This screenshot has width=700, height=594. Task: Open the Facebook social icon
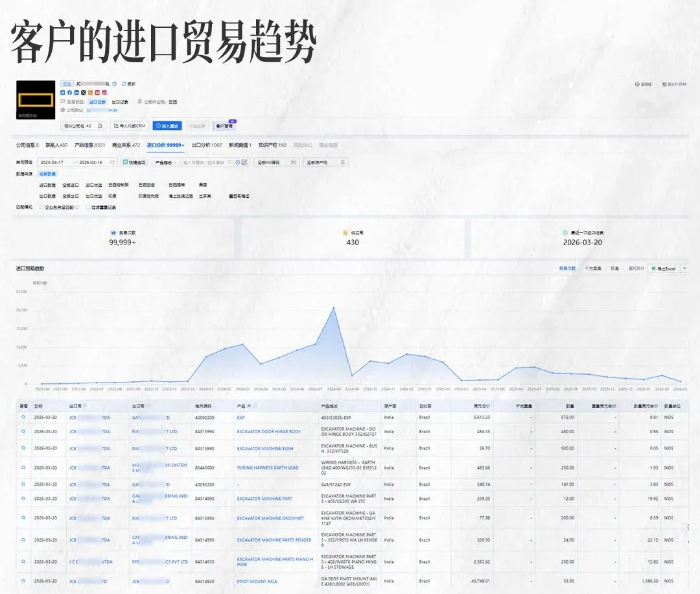tap(69, 93)
